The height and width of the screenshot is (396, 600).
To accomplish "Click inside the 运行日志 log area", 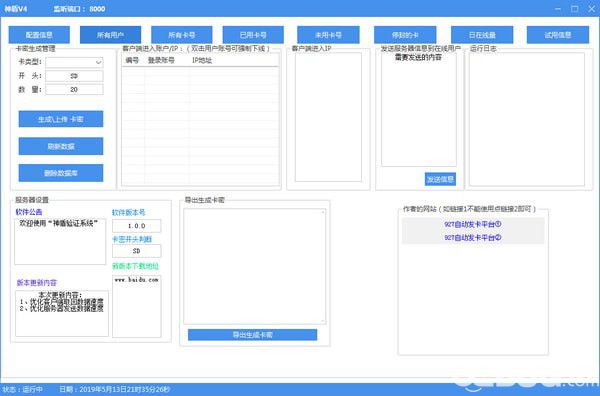I will (527, 119).
